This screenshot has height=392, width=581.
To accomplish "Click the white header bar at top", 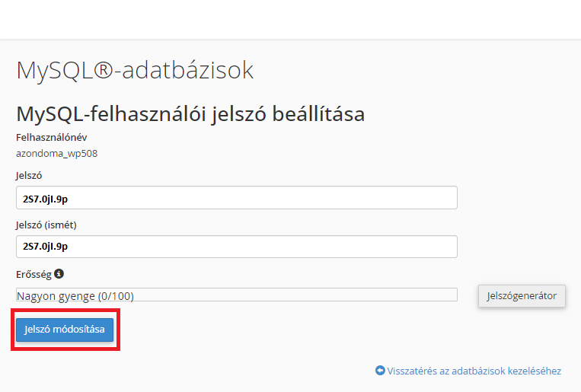I will [290, 19].
